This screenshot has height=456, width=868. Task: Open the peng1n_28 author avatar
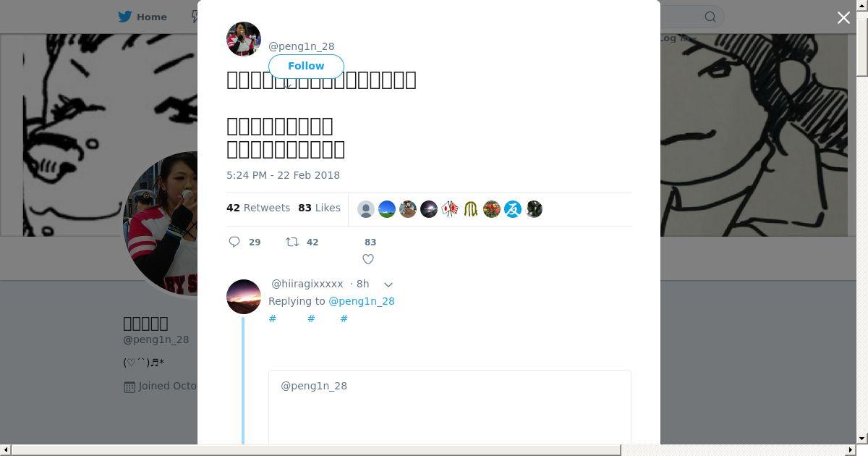click(244, 39)
